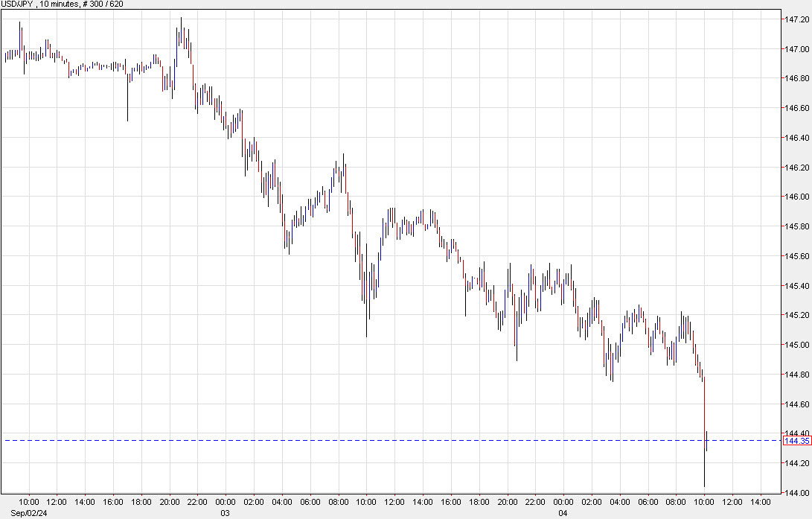Select the 03 date marker on time axis

pyautogui.click(x=226, y=513)
